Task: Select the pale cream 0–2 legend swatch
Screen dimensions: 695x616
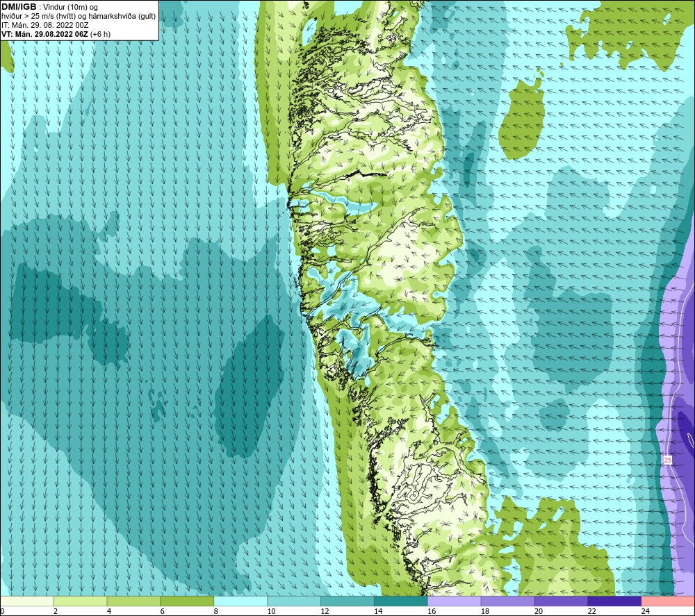Action: click(26, 601)
